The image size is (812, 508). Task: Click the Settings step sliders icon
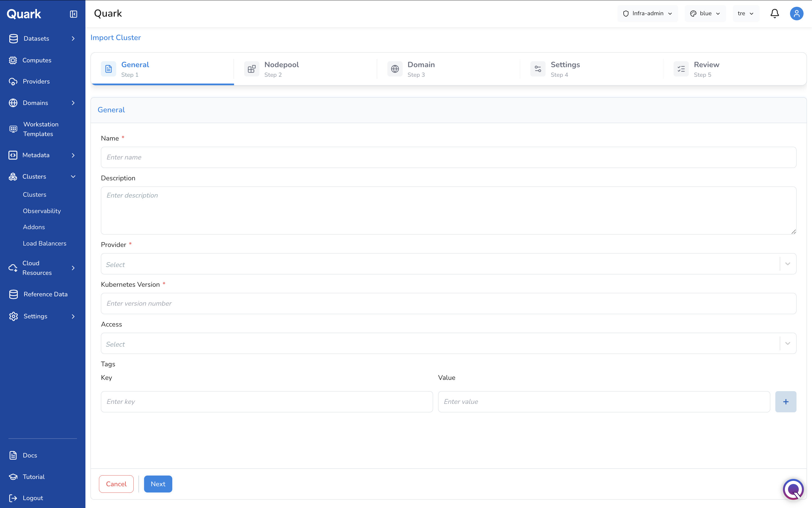click(538, 69)
